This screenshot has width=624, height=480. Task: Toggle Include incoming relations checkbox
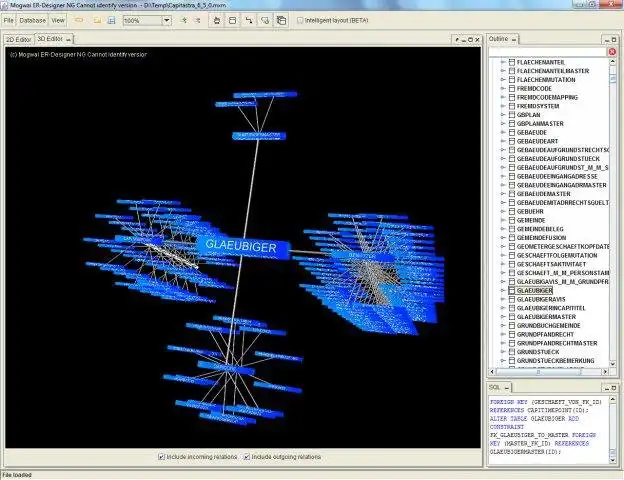161,457
